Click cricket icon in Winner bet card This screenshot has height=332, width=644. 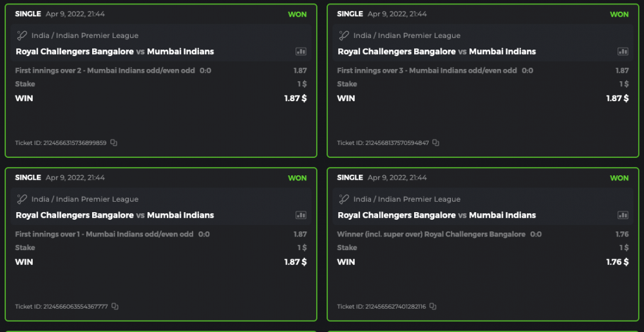344,199
